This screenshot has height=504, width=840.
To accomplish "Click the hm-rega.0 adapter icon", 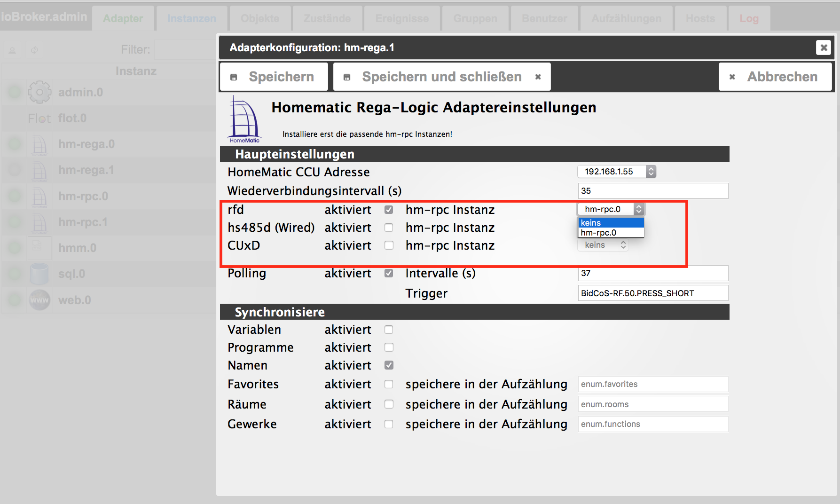I will pyautogui.click(x=39, y=144).
